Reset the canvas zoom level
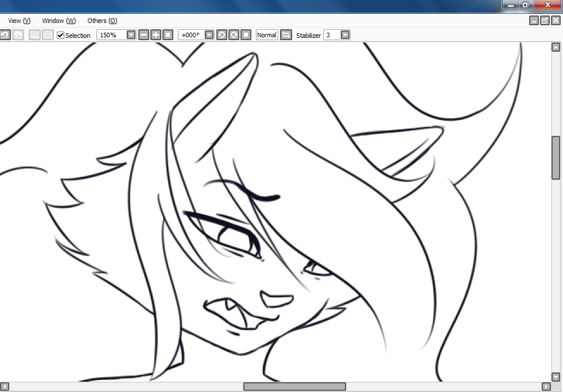 [168, 35]
